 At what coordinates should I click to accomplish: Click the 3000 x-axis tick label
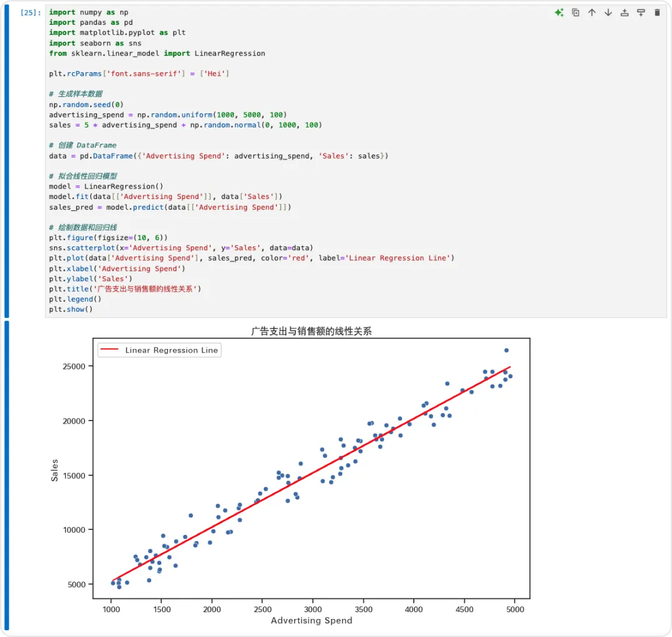pyautogui.click(x=313, y=610)
